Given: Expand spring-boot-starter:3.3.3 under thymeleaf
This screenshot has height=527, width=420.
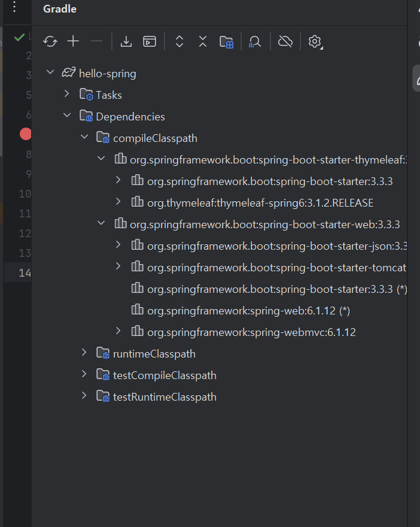Looking at the screenshot, I should pos(118,180).
